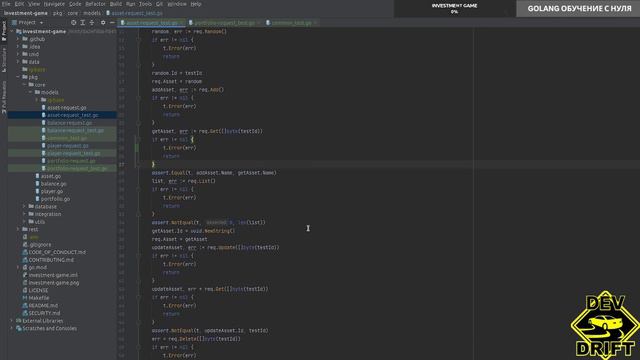Click the investment-game.png file icon
This screenshot has height=360, width=640.
coord(25,282)
